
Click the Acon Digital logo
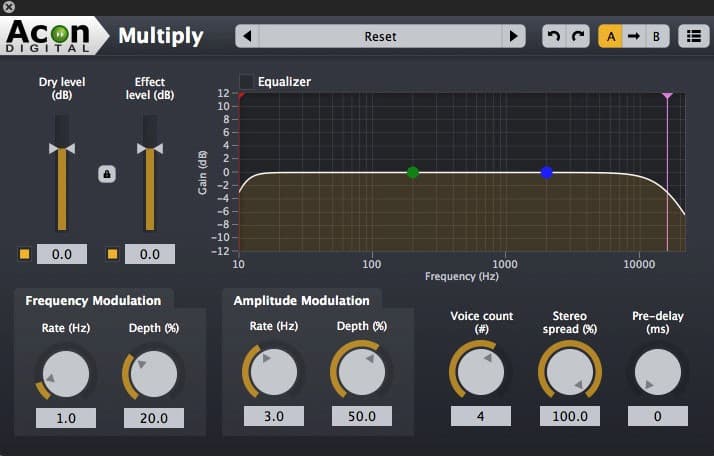51,36
